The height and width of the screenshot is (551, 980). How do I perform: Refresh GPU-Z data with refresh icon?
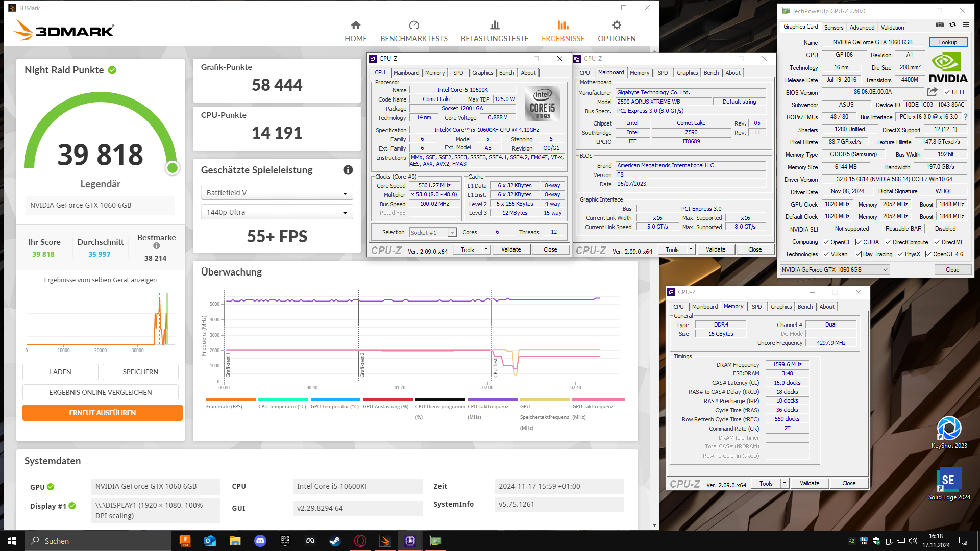point(952,24)
